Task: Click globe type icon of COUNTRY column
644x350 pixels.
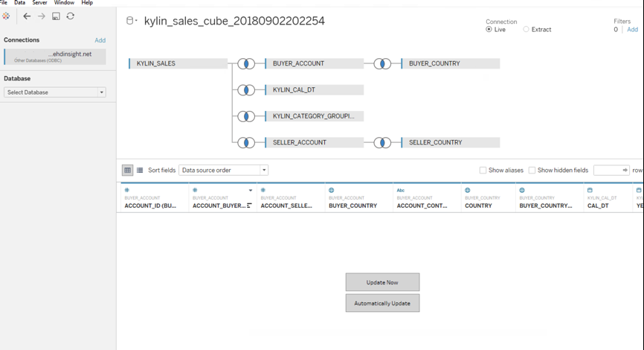Action: tap(468, 190)
